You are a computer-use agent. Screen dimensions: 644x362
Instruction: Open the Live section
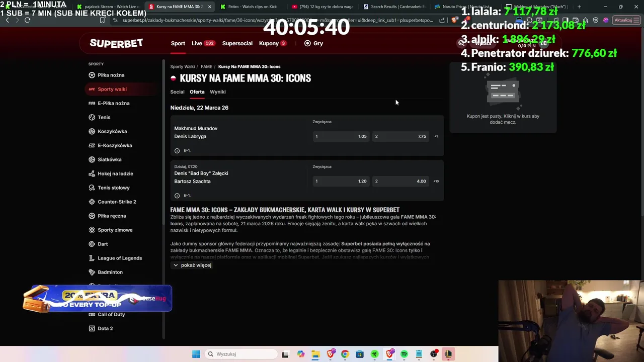point(203,43)
